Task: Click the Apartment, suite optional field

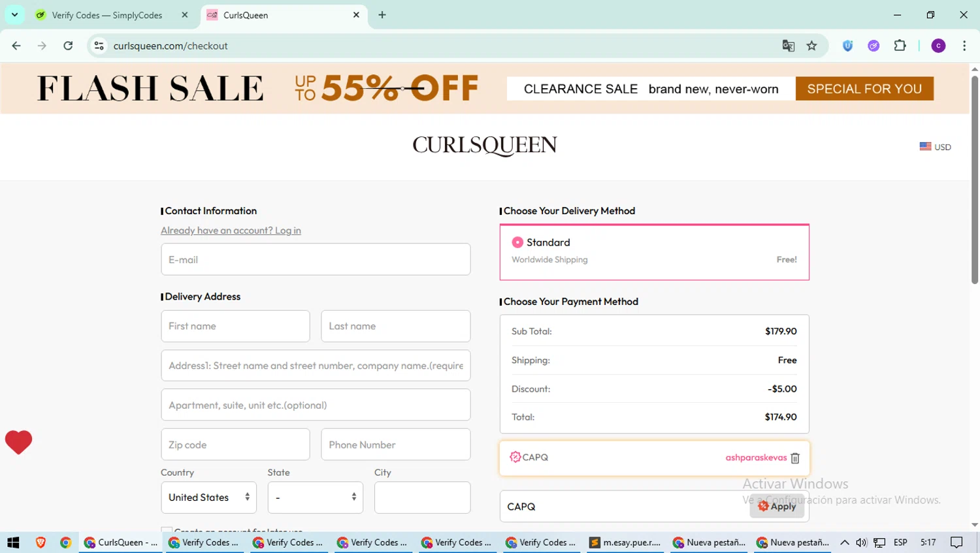Action: (x=316, y=405)
